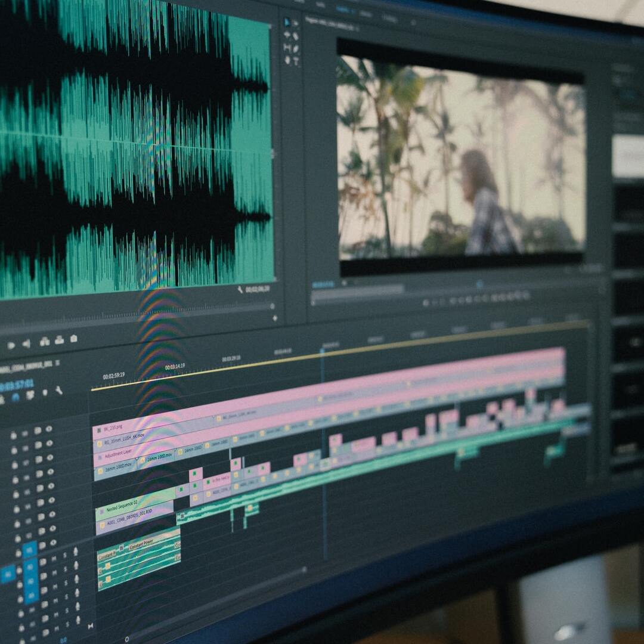Open sequence panel hamburger menu
Screen dimensions: 644x644
(x=57, y=363)
